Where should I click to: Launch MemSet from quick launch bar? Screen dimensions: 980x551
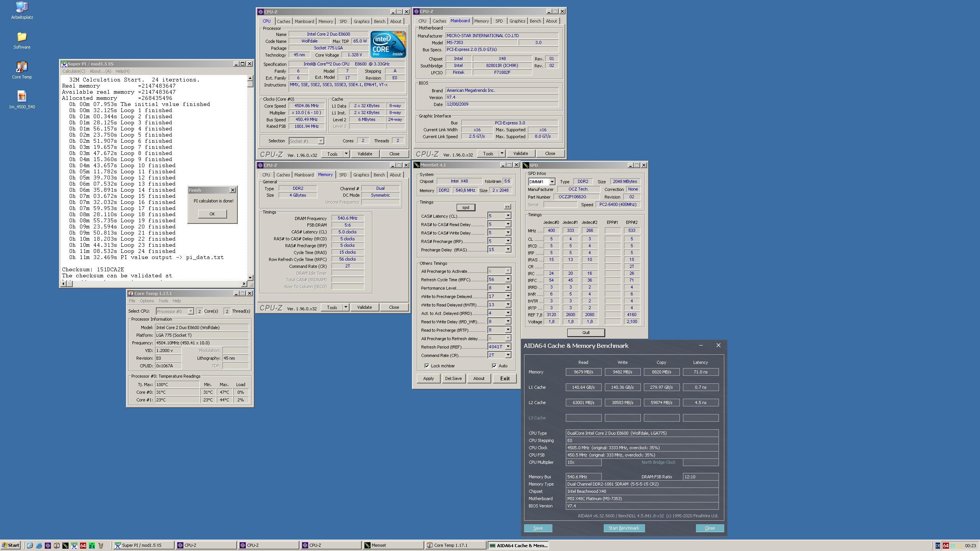[x=65, y=545]
